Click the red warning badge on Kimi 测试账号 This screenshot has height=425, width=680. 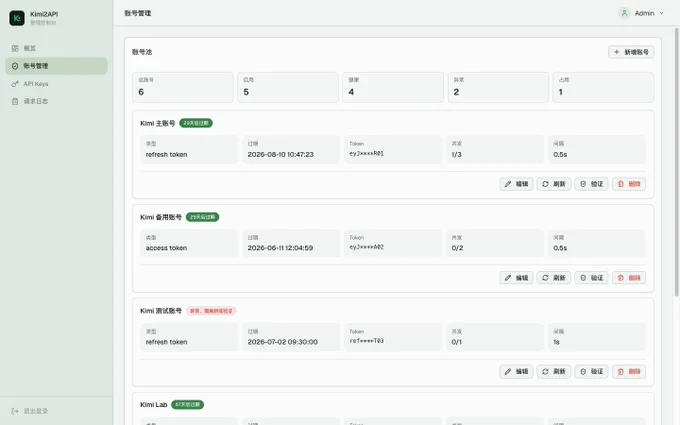(x=211, y=311)
